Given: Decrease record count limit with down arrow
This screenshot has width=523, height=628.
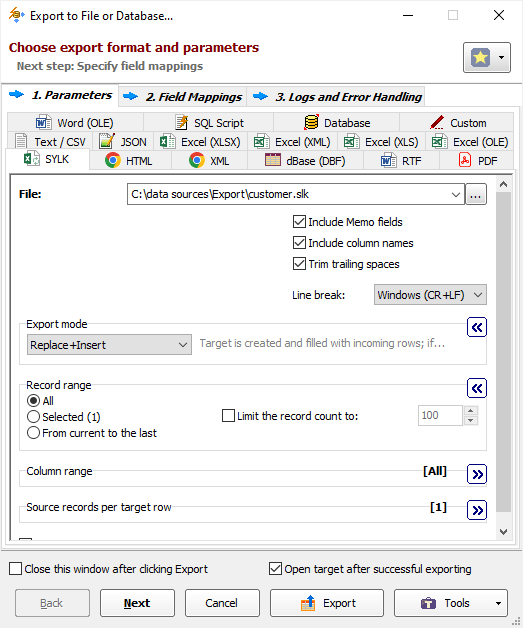Looking at the screenshot, I should (x=471, y=421).
